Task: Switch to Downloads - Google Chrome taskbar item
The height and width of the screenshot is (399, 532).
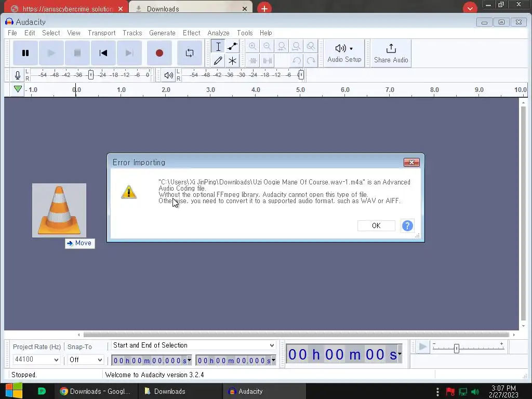Action: (96, 391)
